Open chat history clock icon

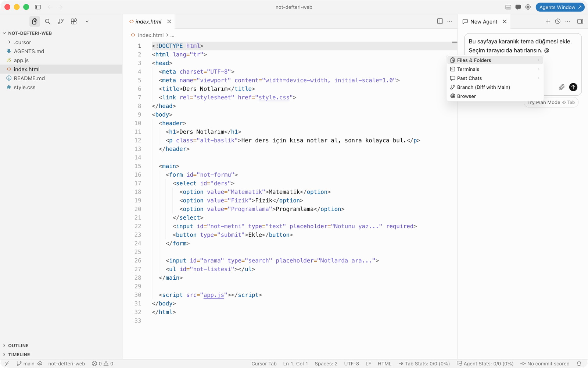[558, 21]
